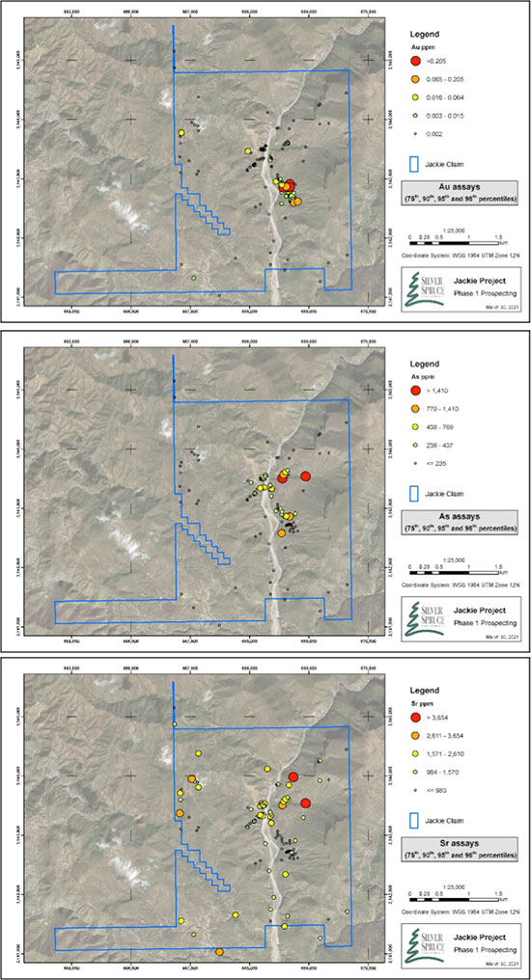Click the easternmost red arsenic marker in middle map

pyautogui.click(x=305, y=476)
